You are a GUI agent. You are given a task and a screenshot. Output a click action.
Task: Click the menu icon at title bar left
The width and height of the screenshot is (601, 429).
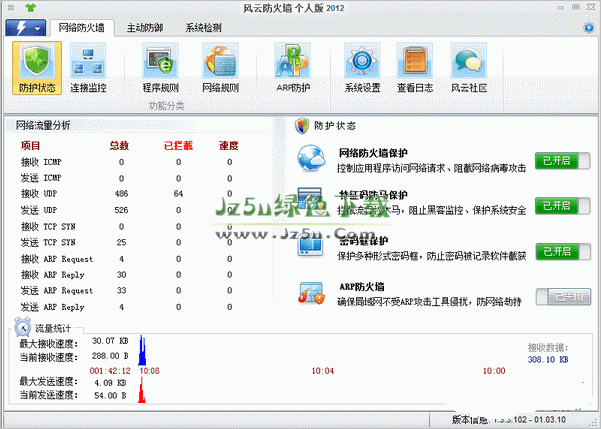(11, 7)
